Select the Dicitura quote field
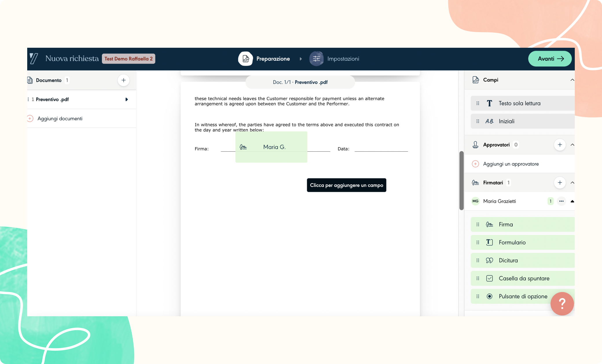 [508, 260]
